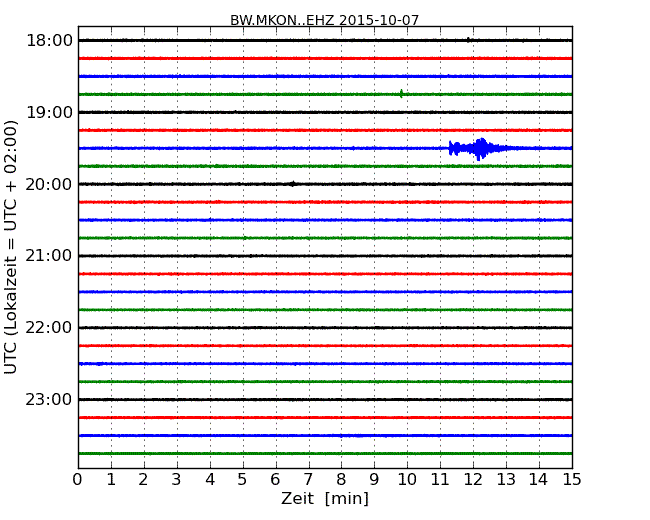The image size is (650, 520).
Task: Click the 3 tick label on the minute axis
Action: point(177,480)
